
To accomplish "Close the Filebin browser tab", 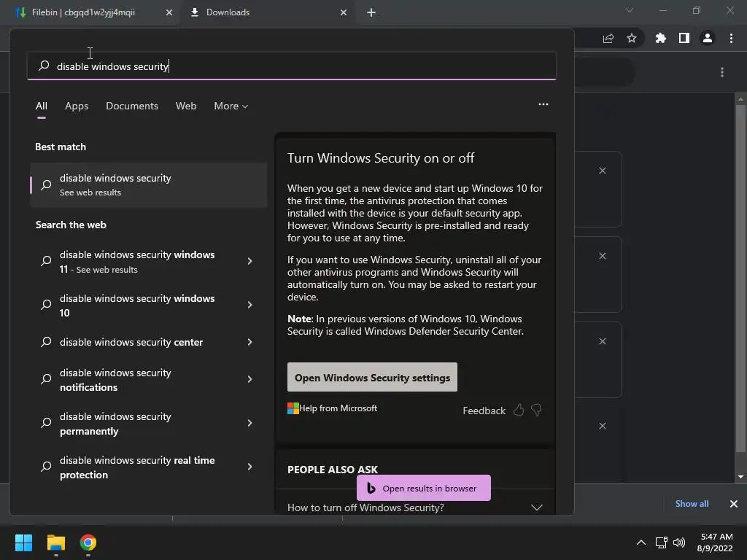I will tap(169, 12).
